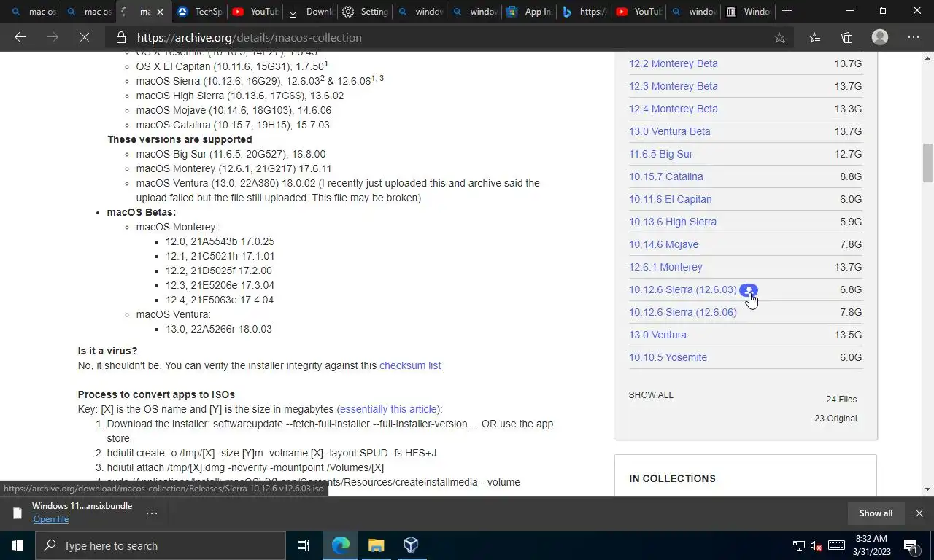This screenshot has height=560, width=934.
Task: Expand the SHOW ALL files list
Action: [651, 394]
